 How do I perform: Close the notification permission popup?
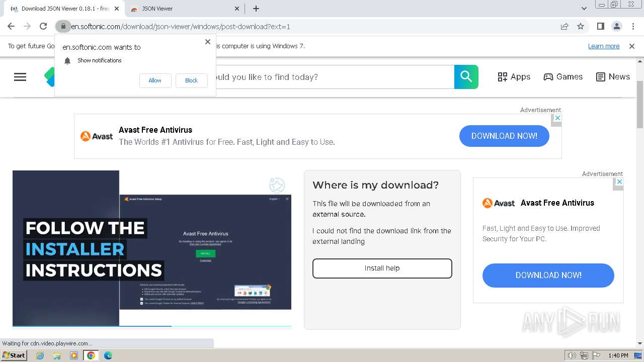pos(208,42)
